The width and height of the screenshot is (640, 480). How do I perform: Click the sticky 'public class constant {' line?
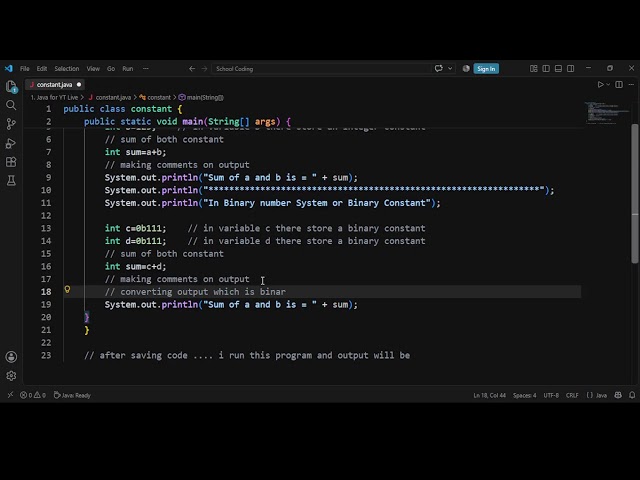click(x=123, y=109)
